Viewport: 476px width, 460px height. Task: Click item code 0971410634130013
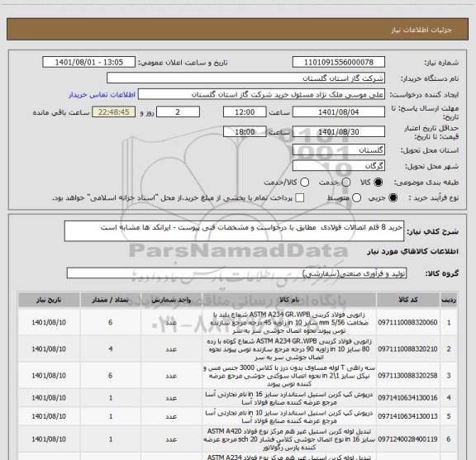click(x=407, y=416)
